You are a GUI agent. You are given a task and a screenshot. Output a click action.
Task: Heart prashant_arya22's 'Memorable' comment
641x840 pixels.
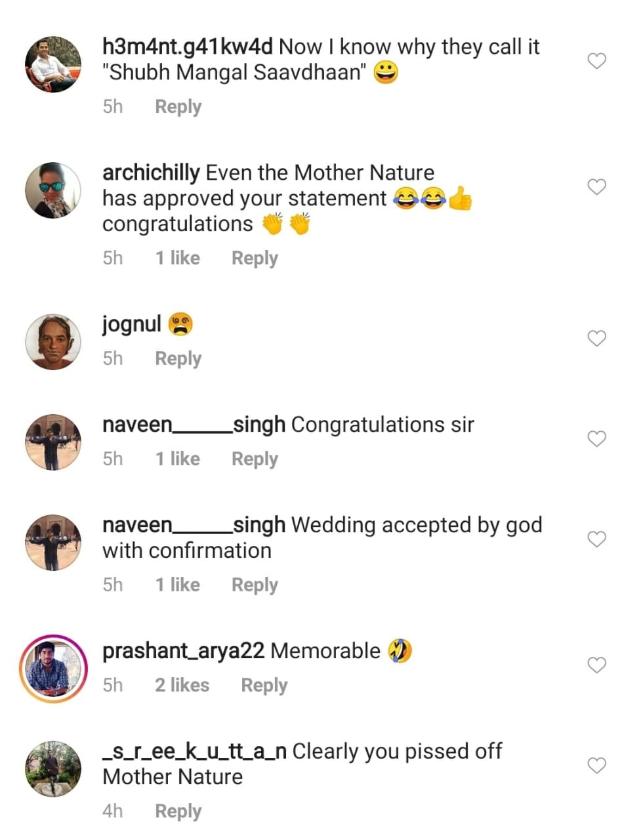point(596,665)
